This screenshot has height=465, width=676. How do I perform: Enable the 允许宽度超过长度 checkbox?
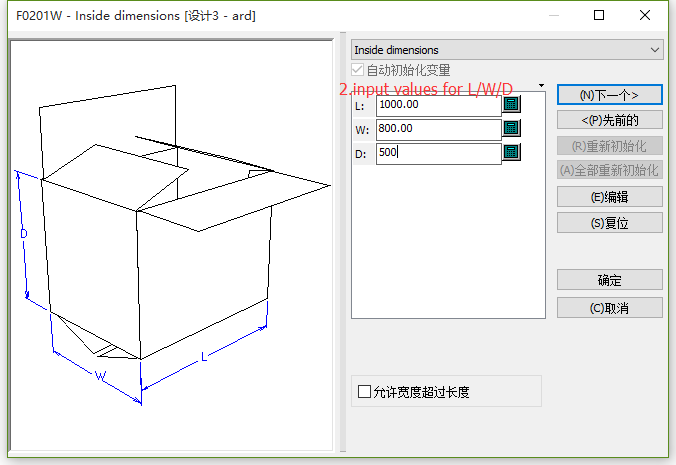365,392
